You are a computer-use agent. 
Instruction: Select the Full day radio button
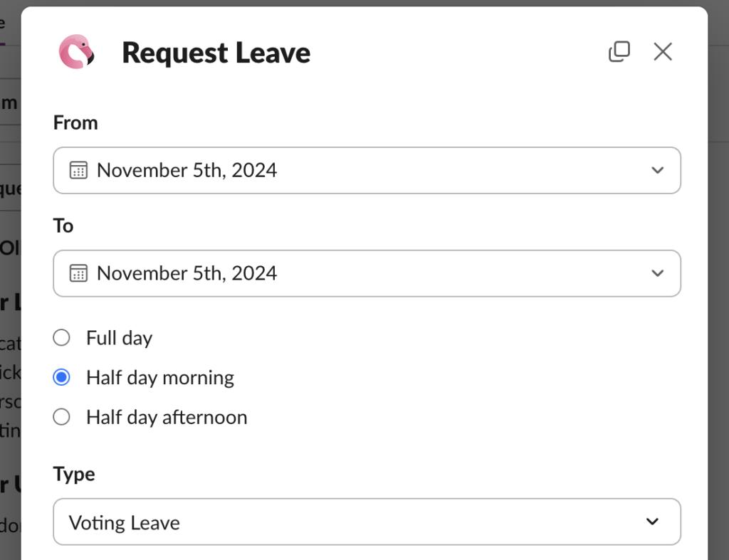click(x=61, y=337)
